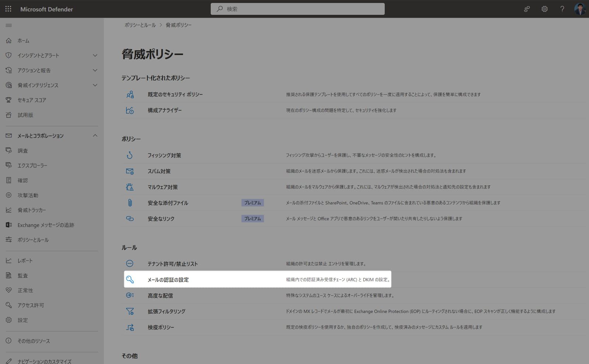
Task: Open the top-bar settings gear
Action: (x=544, y=9)
